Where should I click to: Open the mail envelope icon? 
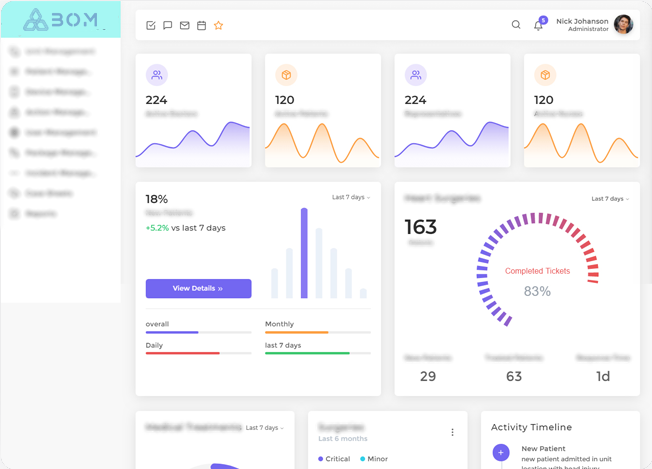point(184,25)
